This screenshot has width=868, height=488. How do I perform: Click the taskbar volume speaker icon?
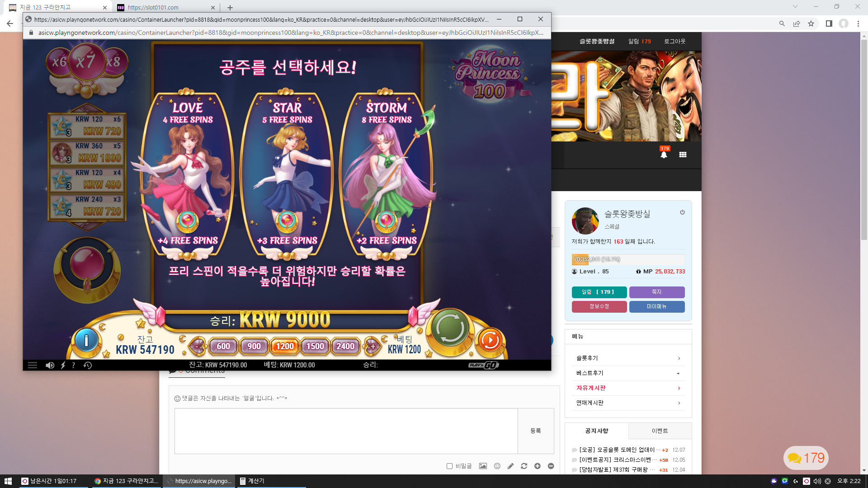(817, 481)
